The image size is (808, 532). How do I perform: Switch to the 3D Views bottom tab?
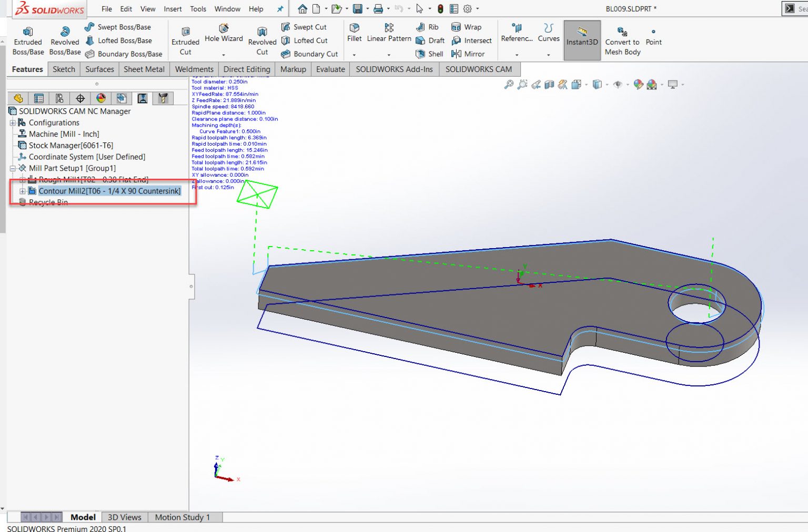pyautogui.click(x=125, y=517)
